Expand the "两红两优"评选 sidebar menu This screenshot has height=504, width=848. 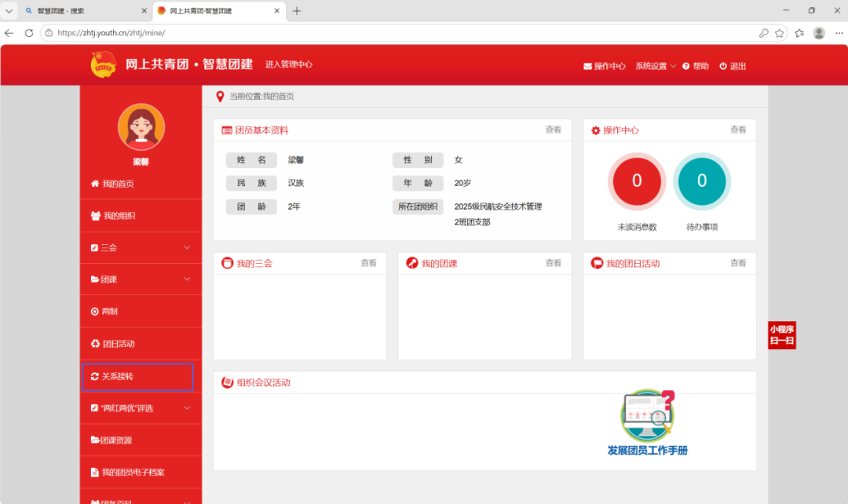(x=141, y=408)
